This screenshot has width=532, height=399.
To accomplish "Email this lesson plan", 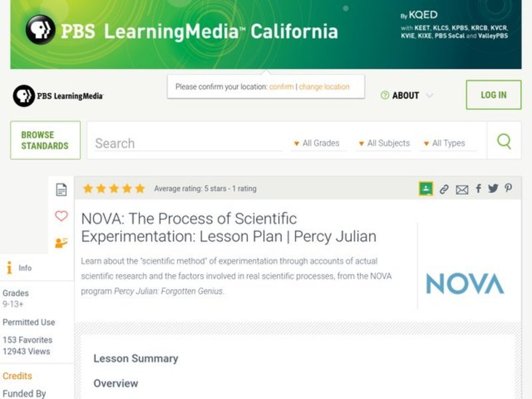I will [462, 188].
